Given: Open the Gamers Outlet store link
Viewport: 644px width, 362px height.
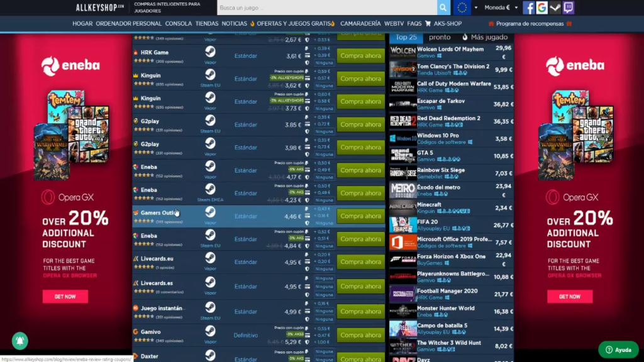Looking at the screenshot, I should (x=158, y=213).
